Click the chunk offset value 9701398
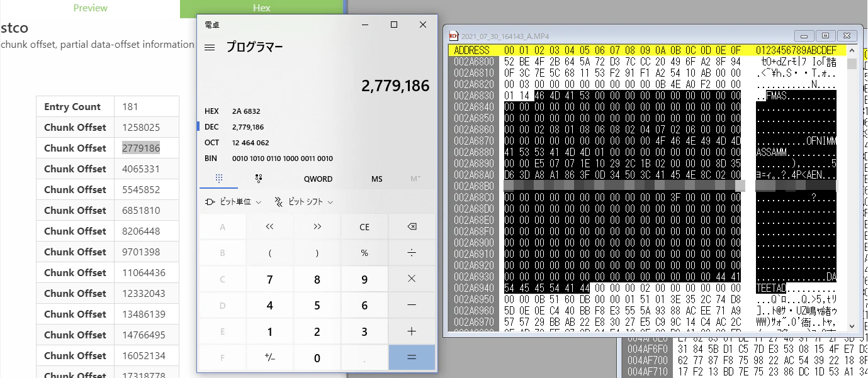Viewport: 868px width, 378px height. click(x=141, y=252)
